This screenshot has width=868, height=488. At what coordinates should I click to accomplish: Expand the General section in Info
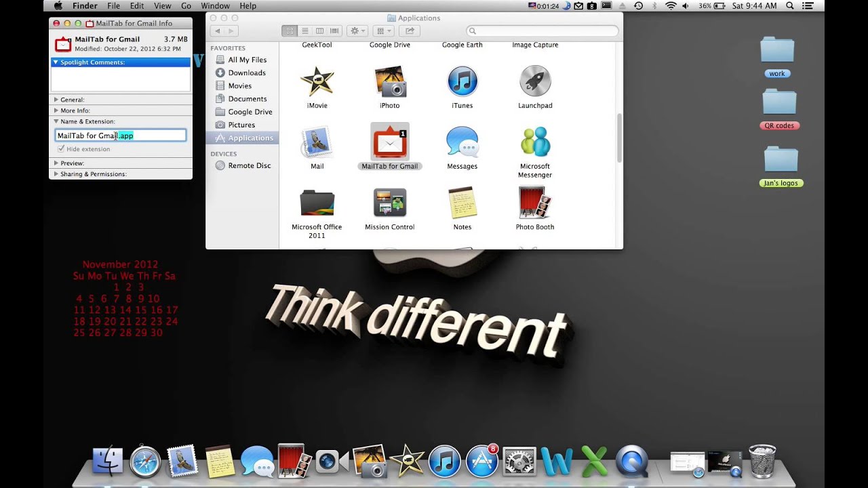coord(56,100)
